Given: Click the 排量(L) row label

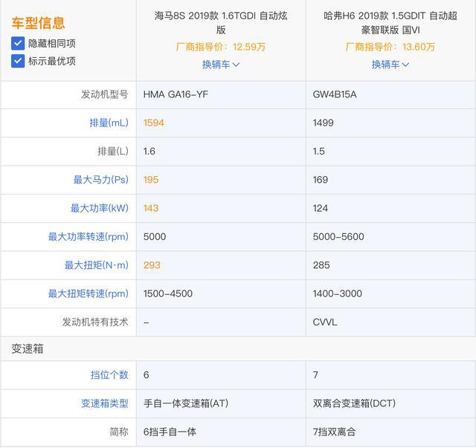Looking at the screenshot, I should [113, 151].
